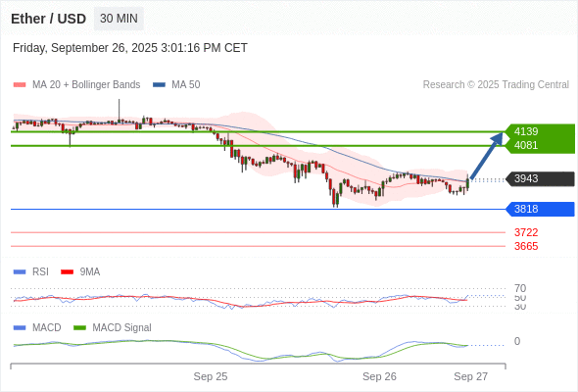578x392 pixels.
Task: Click the green MACD Signal legend marker
Action: click(79, 327)
